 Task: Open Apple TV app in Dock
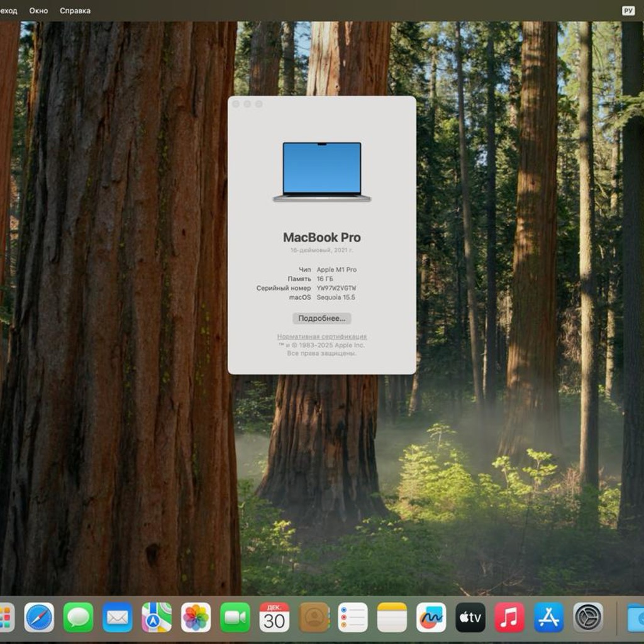pos(470,618)
